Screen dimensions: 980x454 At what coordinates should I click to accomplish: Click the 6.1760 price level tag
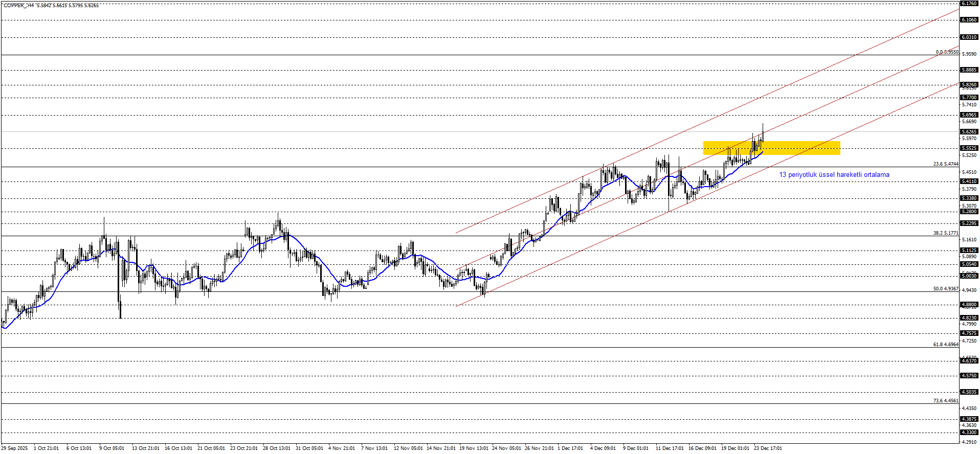(969, 4)
